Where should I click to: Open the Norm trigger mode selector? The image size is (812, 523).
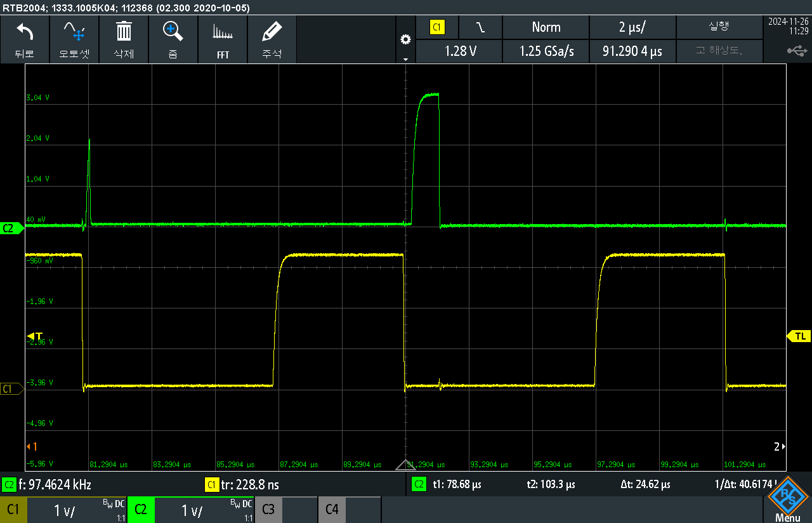[546, 27]
